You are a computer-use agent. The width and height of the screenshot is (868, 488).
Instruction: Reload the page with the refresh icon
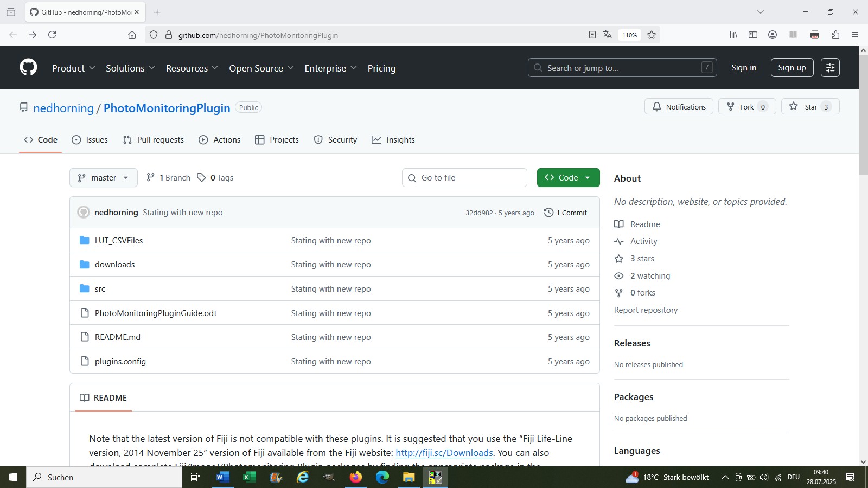(x=52, y=35)
